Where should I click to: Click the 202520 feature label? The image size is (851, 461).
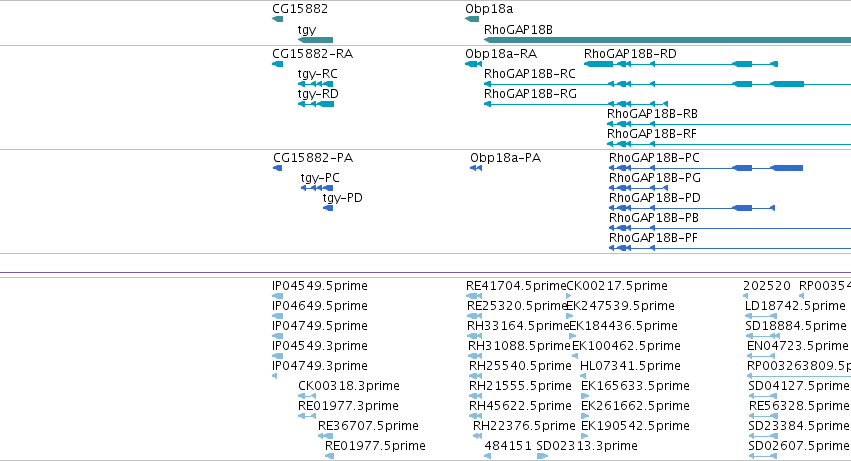(767, 286)
